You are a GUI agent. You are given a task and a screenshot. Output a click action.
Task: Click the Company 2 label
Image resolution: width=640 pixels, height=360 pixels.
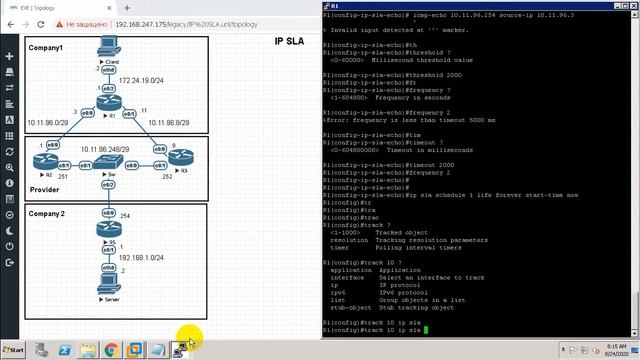tap(47, 213)
